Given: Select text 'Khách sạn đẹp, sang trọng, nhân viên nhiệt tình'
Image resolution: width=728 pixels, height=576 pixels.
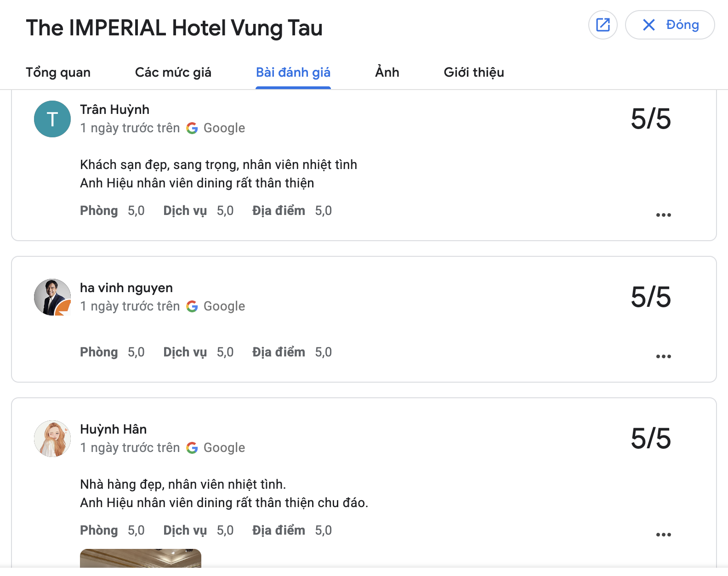Looking at the screenshot, I should 218,164.
